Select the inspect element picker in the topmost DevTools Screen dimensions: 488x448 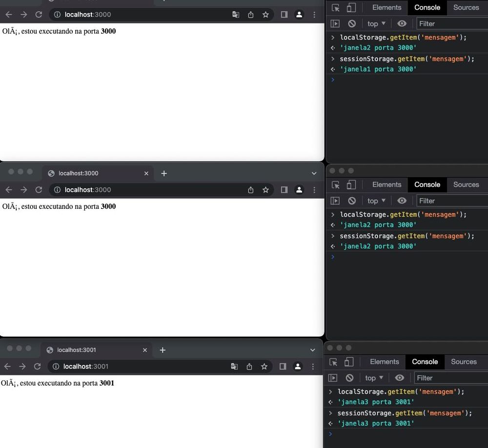tap(335, 8)
